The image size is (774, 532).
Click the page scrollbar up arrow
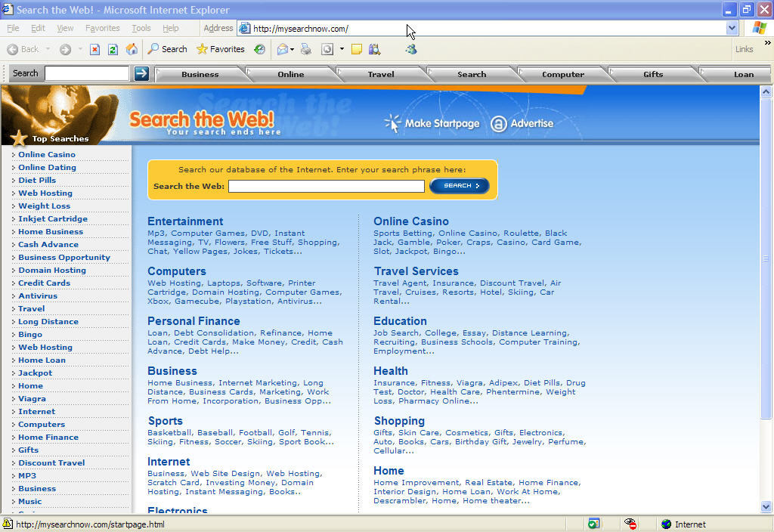pyautogui.click(x=766, y=91)
